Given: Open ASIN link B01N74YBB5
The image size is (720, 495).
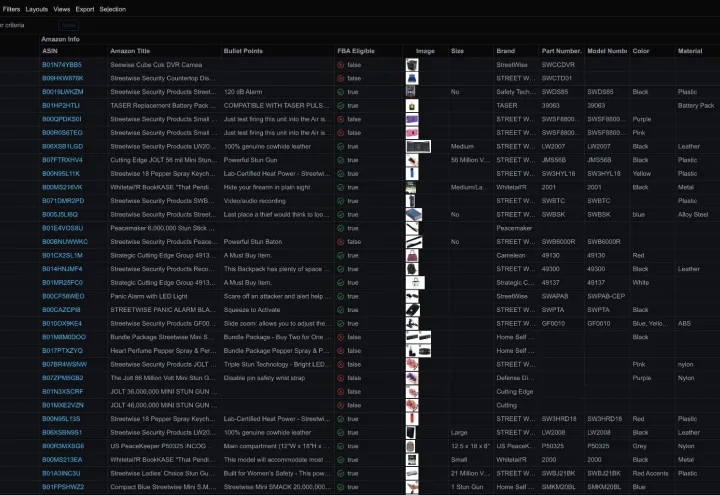Looking at the screenshot, I should click(x=62, y=65).
